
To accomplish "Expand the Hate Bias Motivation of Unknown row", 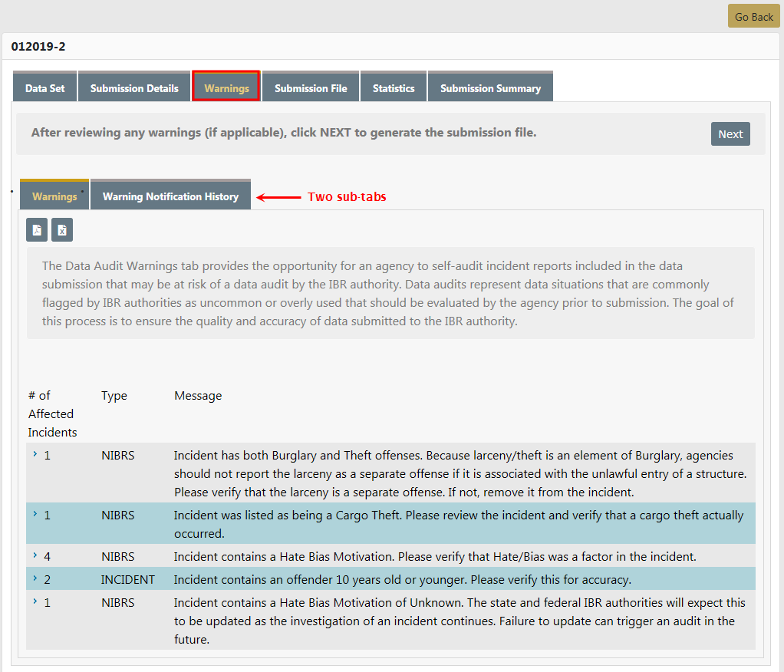I will pos(35,601).
